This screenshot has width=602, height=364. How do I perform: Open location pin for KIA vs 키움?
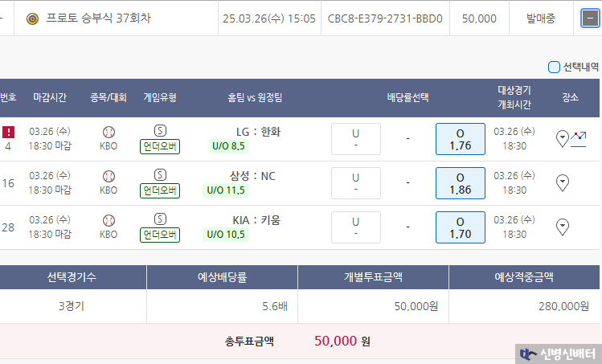[563, 227]
